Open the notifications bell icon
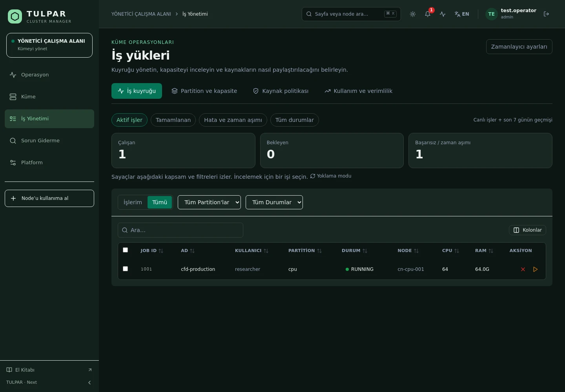 tap(428, 14)
